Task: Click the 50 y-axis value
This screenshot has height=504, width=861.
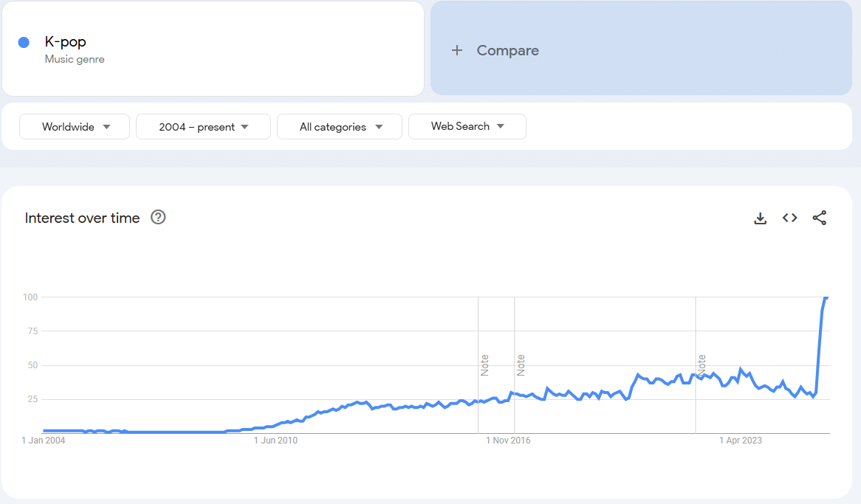Action: [x=32, y=365]
